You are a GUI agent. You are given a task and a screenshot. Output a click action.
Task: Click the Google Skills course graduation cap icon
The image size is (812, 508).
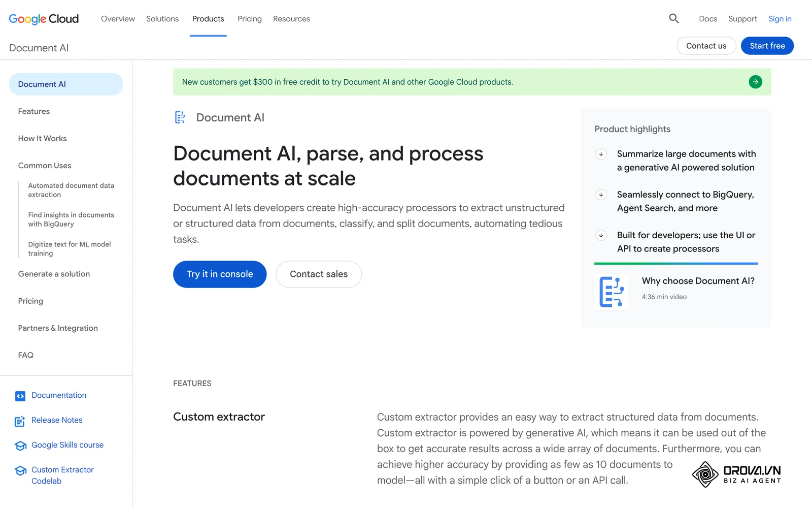click(x=20, y=446)
